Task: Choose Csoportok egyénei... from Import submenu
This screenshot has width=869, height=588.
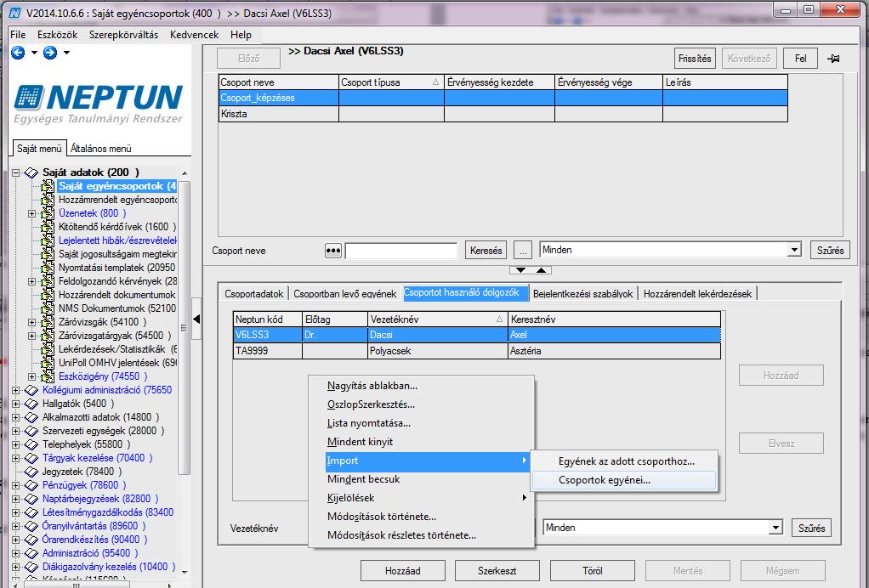Action: [x=623, y=480]
